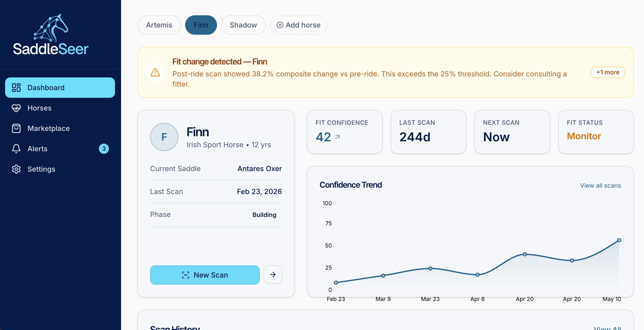Open Marketplace from the sidebar

[60, 128]
